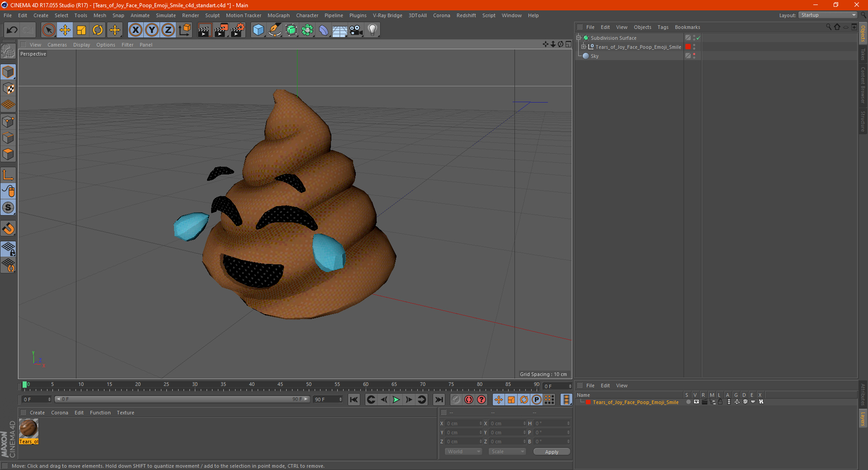868x470 pixels.
Task: Click the Enable Axis L-shaped icon
Action: [x=8, y=174]
